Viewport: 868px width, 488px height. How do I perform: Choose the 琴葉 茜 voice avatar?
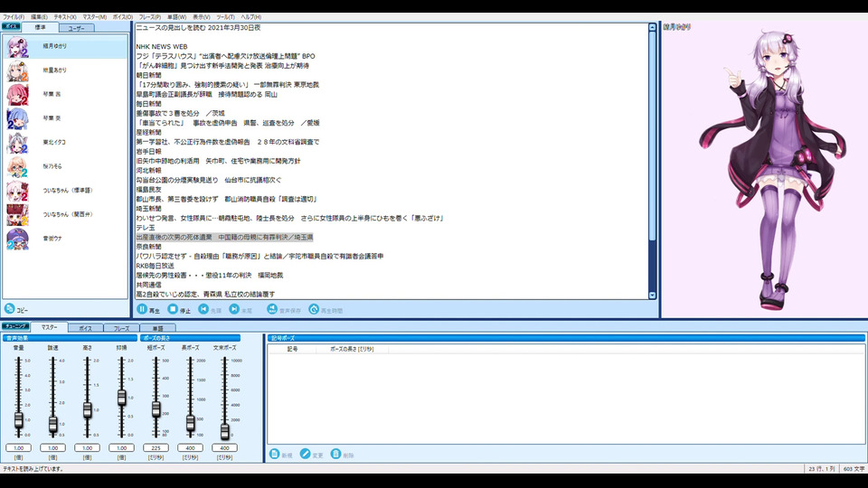tap(17, 95)
